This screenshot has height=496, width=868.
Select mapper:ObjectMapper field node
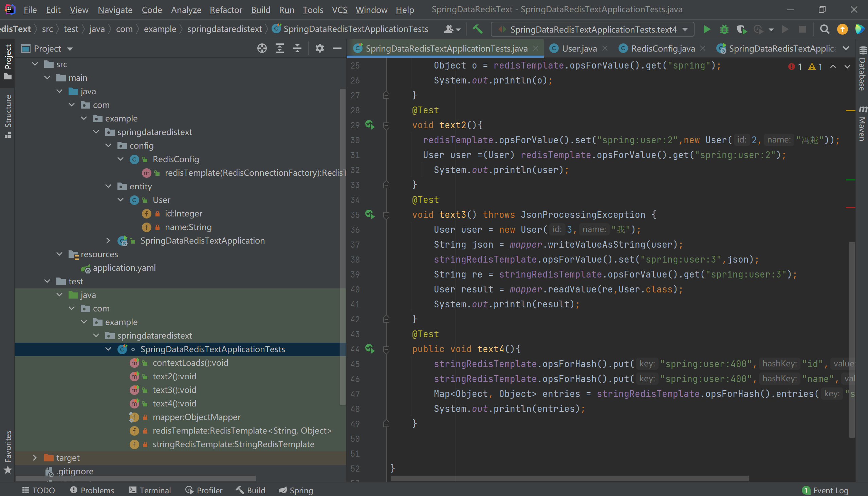(x=196, y=417)
